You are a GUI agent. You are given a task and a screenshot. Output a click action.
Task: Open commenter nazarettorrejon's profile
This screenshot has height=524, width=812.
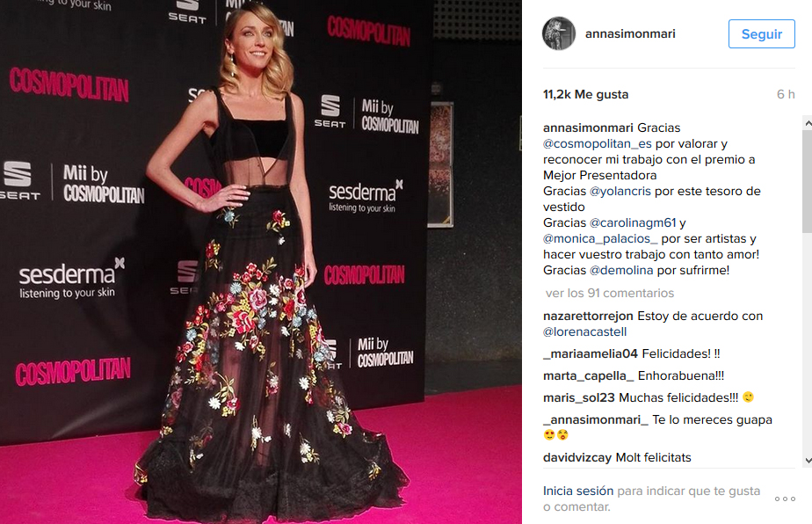[x=588, y=317]
